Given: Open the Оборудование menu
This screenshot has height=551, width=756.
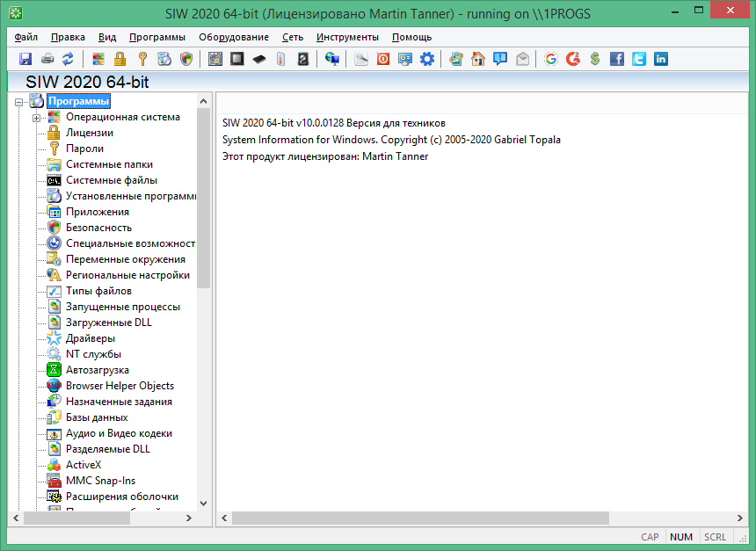Looking at the screenshot, I should click(233, 37).
